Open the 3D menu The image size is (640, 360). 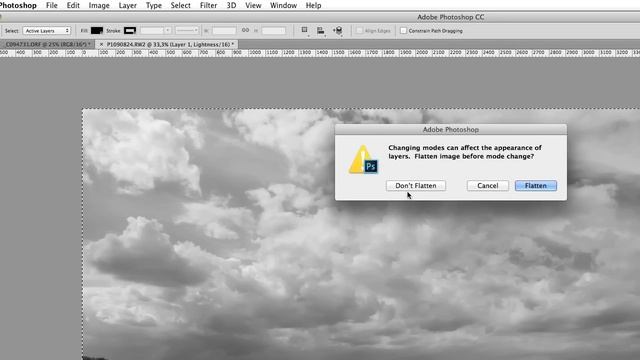[x=231, y=5]
